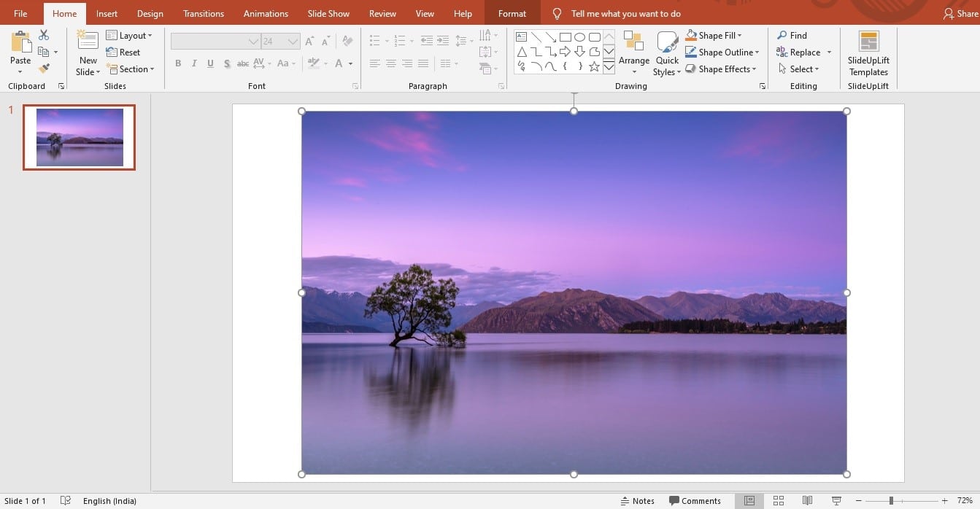Click the Cut scissors icon
The width and height of the screenshot is (980, 509).
44,35
